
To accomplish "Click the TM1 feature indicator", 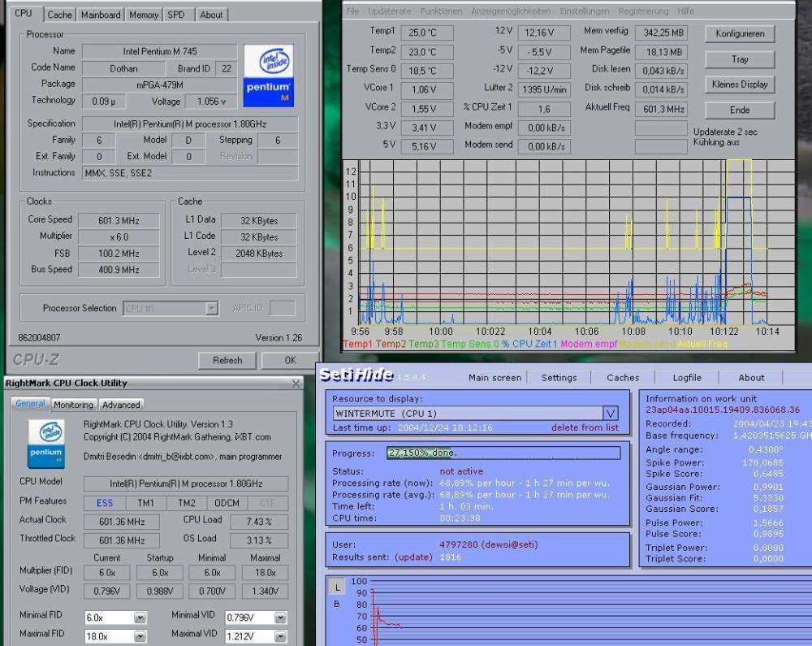I will 145,503.
